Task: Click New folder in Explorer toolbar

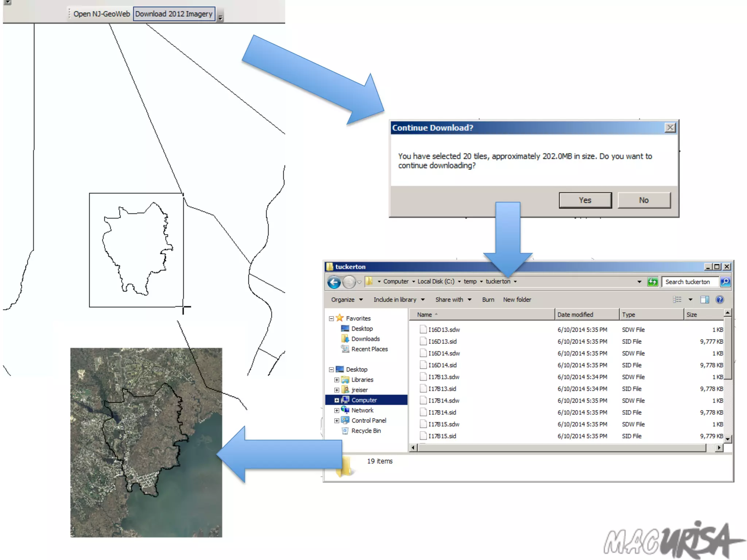Action: click(x=517, y=300)
